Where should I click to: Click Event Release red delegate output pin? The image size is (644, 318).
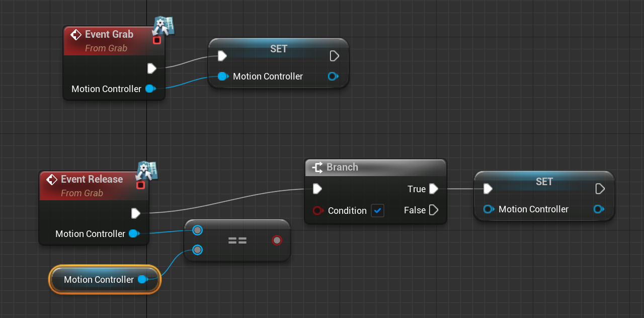coord(140,185)
